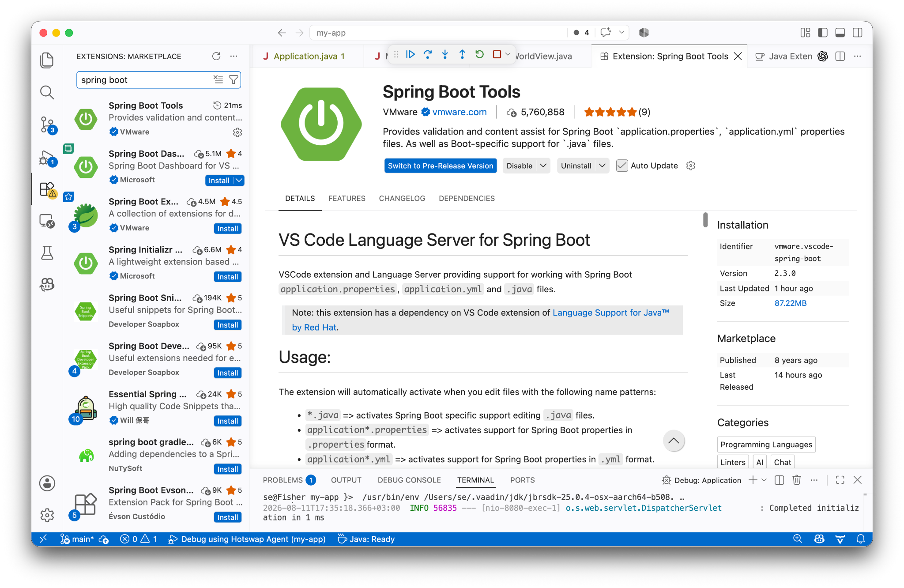Screen dimensions: 904x588
Task: Expand the Disable dropdown arrow
Action: point(543,166)
